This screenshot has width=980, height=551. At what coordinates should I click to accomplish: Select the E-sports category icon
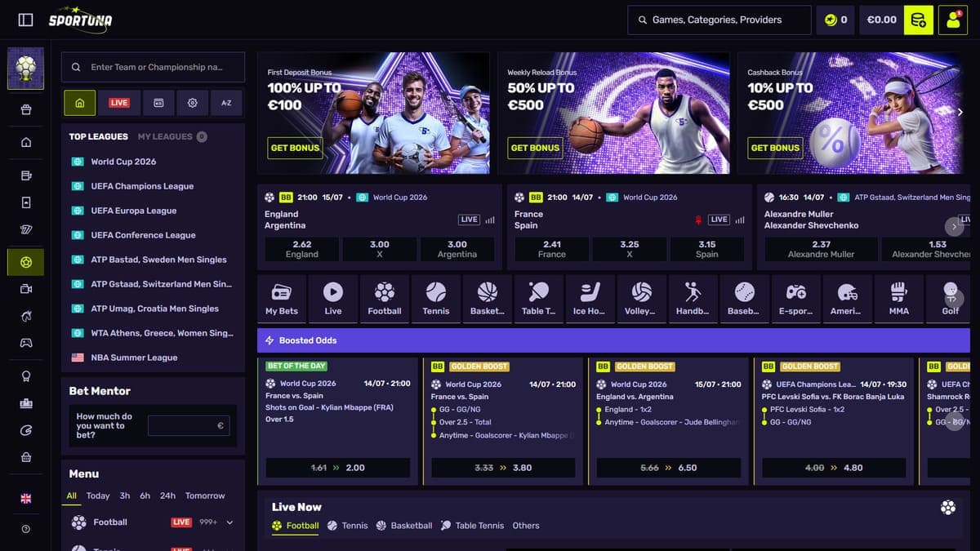coord(795,299)
